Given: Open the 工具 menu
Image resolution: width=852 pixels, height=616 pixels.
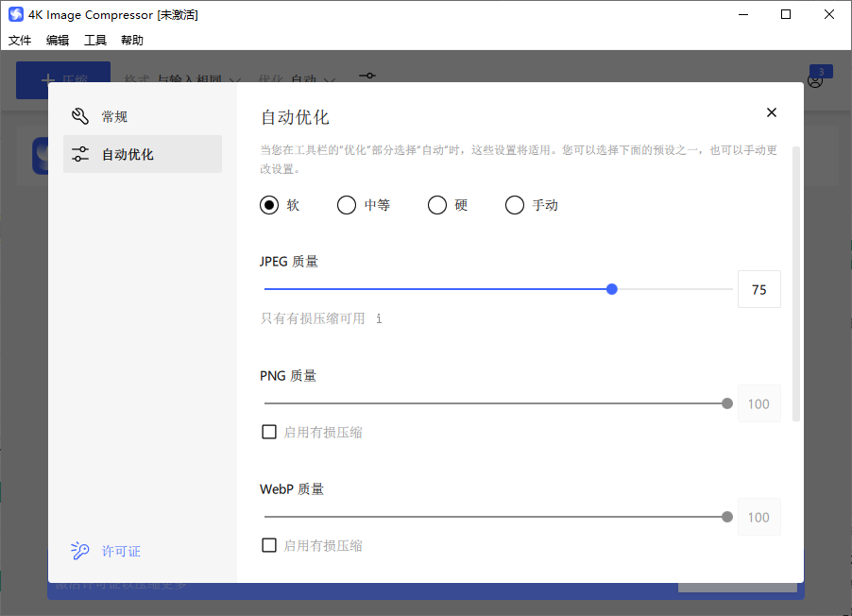Looking at the screenshot, I should pyautogui.click(x=95, y=41).
